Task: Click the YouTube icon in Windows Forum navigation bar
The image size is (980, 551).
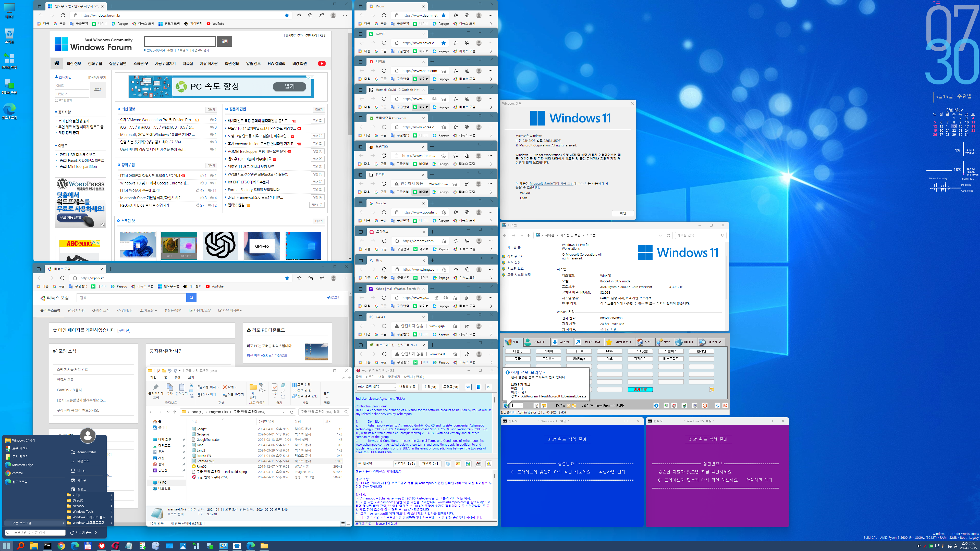Action: [322, 64]
